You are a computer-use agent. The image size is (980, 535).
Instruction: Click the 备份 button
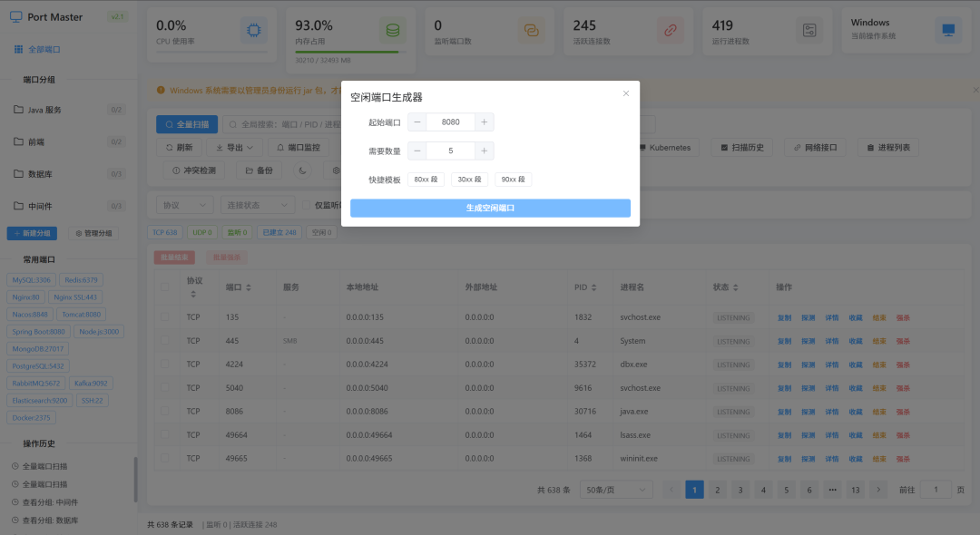pyautogui.click(x=259, y=170)
